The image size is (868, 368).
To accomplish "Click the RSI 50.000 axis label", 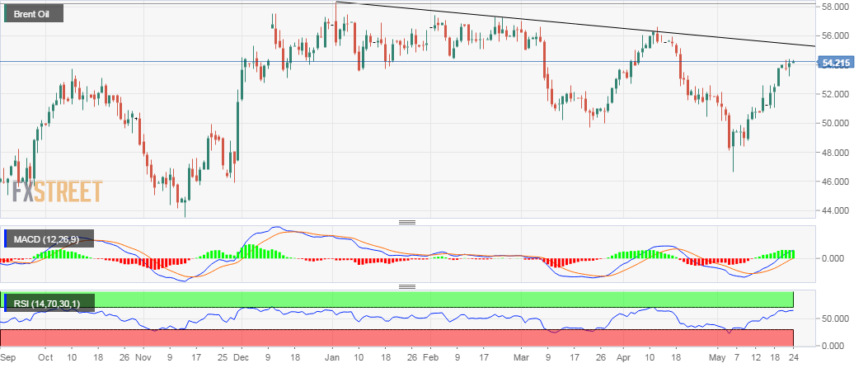I will click(836, 319).
